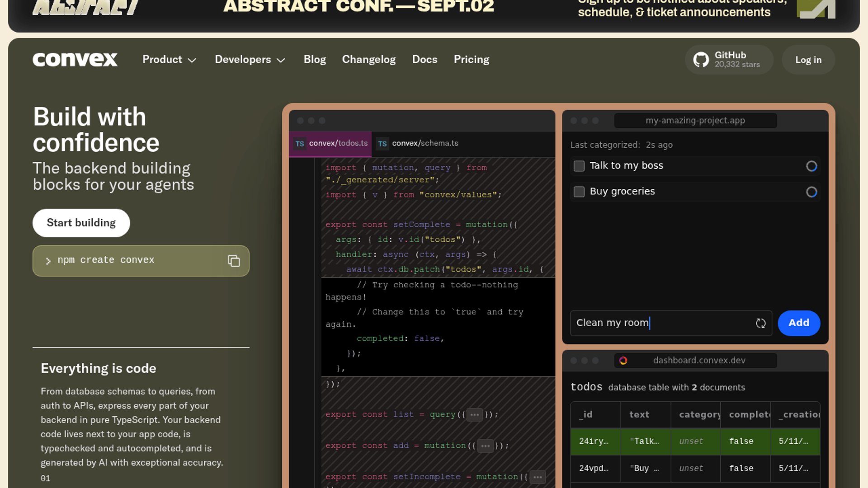Image resolution: width=868 pixels, height=488 pixels.
Task: Click the Last categorized: 2s ago text
Action: (621, 145)
